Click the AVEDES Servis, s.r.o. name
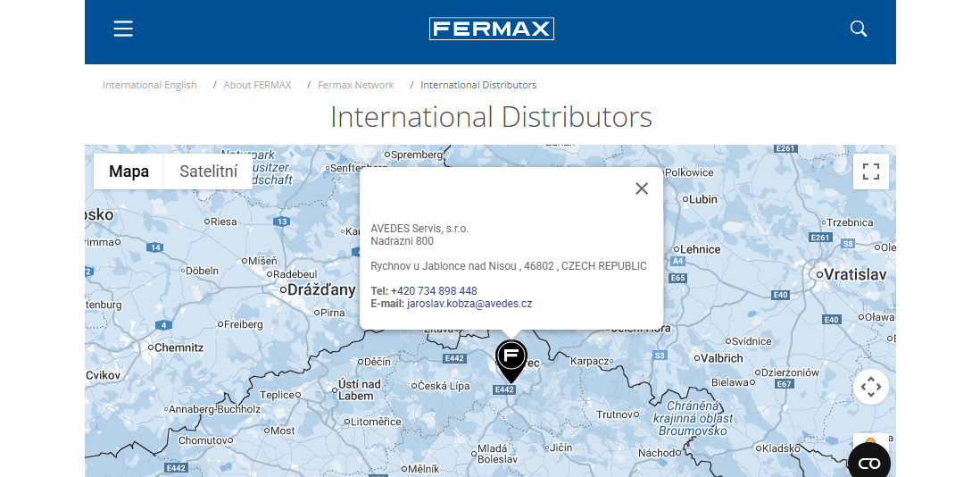 point(419,229)
